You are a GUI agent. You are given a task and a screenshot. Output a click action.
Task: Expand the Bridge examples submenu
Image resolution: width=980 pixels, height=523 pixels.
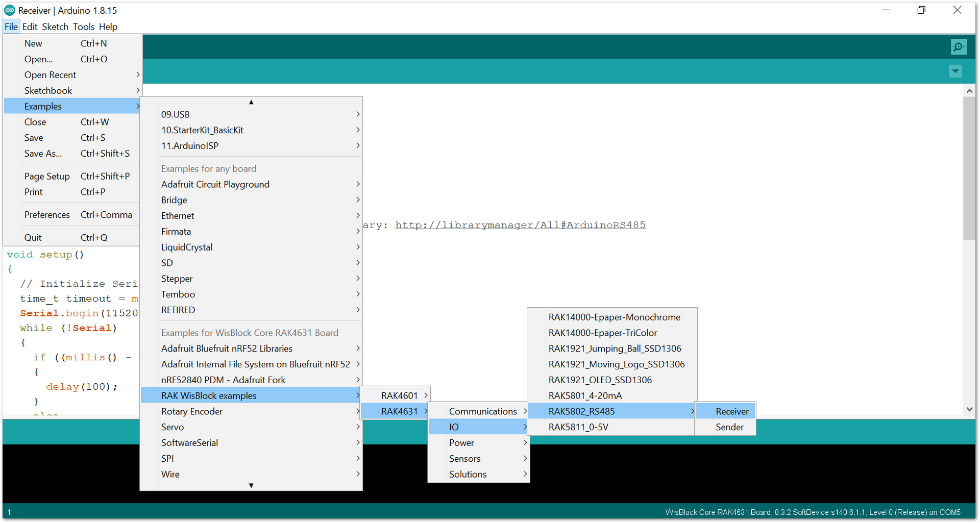(x=251, y=200)
